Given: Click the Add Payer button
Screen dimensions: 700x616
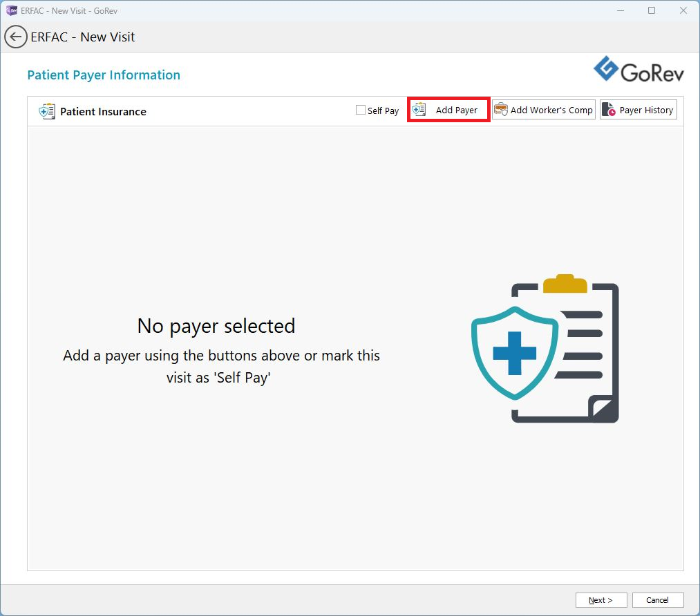Looking at the screenshot, I should click(448, 110).
